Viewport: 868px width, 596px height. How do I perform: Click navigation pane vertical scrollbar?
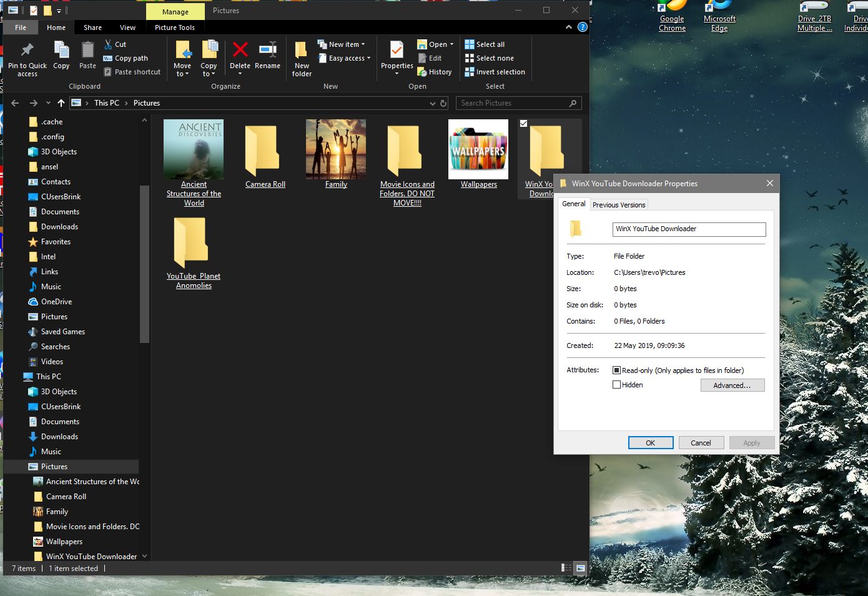click(x=144, y=264)
